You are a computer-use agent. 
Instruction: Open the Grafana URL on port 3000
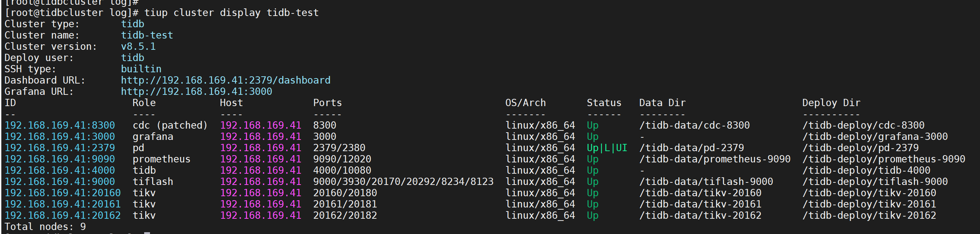tap(196, 92)
